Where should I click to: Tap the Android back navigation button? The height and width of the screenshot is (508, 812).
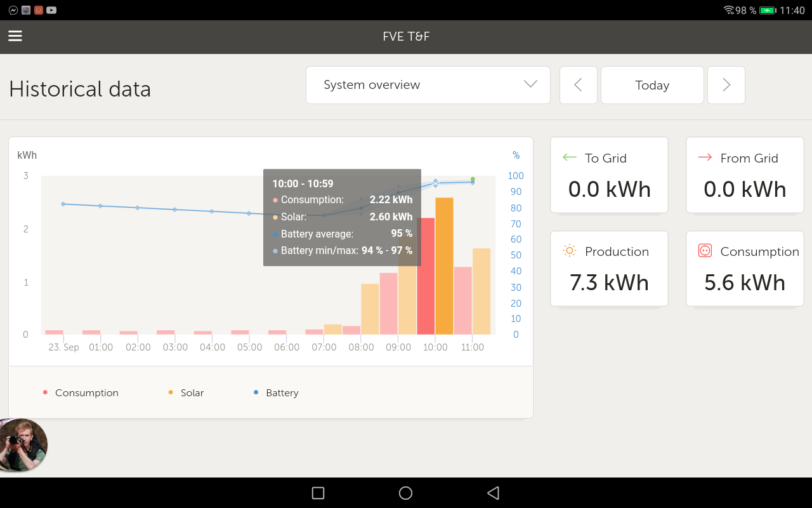[x=493, y=493]
